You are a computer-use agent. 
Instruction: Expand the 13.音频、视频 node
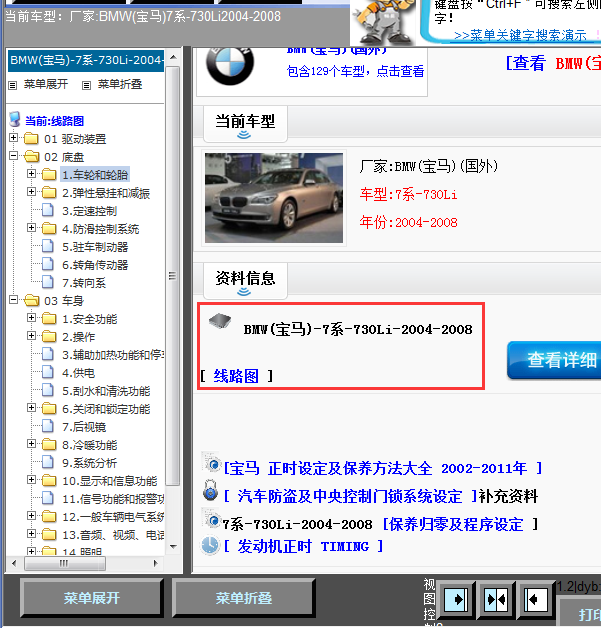click(x=31, y=534)
